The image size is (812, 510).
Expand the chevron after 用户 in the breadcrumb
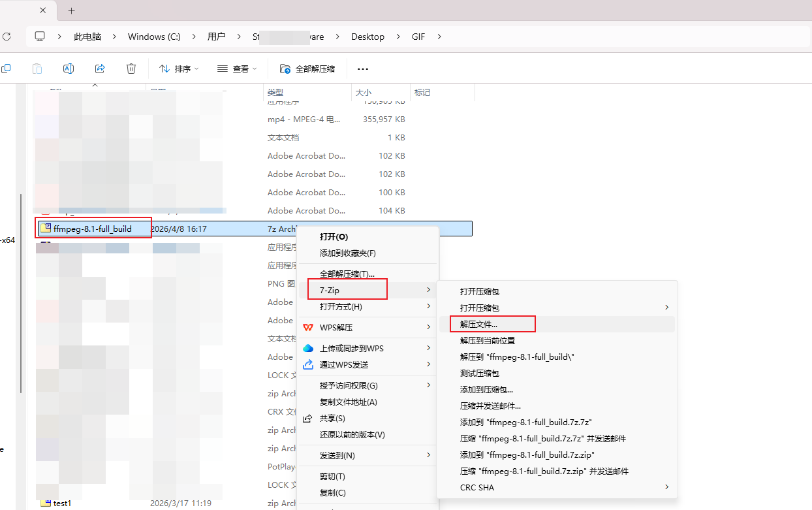tap(239, 37)
